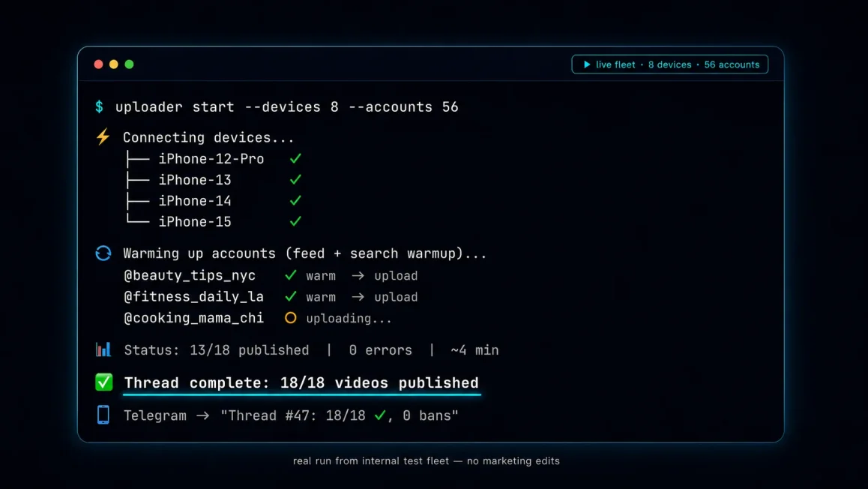Click the uploader start command text
Viewport: 868px width, 489px height.
coord(287,107)
